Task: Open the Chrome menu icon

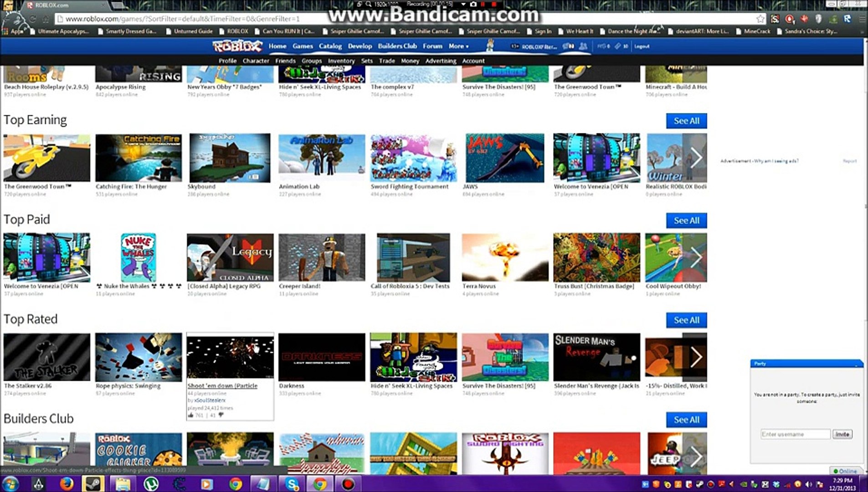Action: (862, 19)
